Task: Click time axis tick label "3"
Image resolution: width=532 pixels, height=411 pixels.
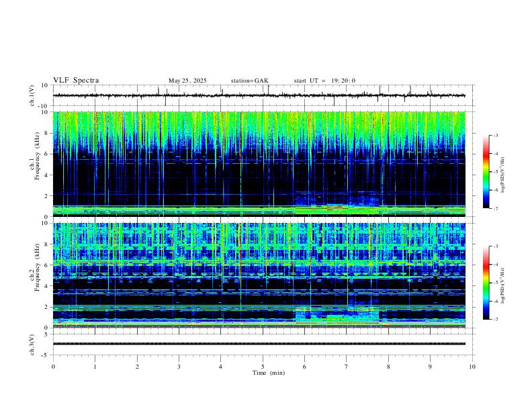Action: pyautogui.click(x=179, y=367)
